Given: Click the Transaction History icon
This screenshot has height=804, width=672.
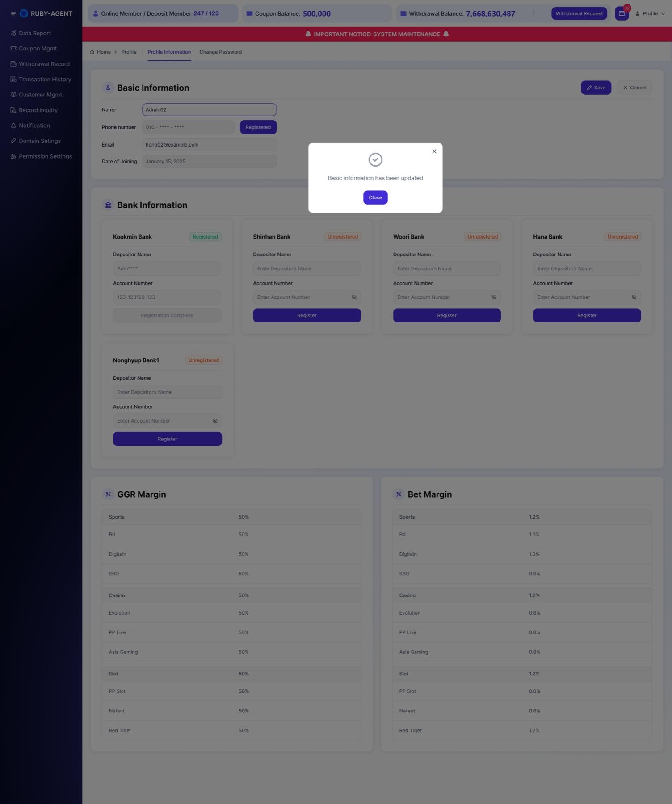Looking at the screenshot, I should (x=13, y=80).
